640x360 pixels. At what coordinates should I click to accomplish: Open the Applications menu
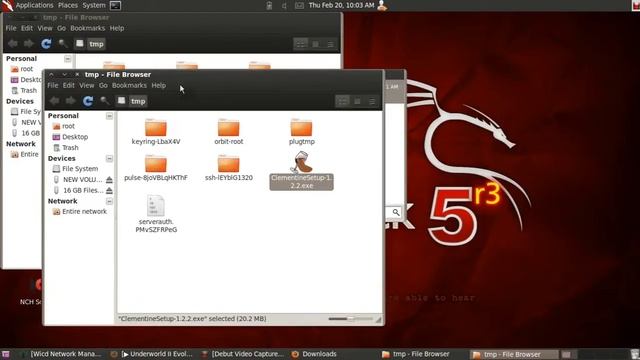tap(34, 5)
